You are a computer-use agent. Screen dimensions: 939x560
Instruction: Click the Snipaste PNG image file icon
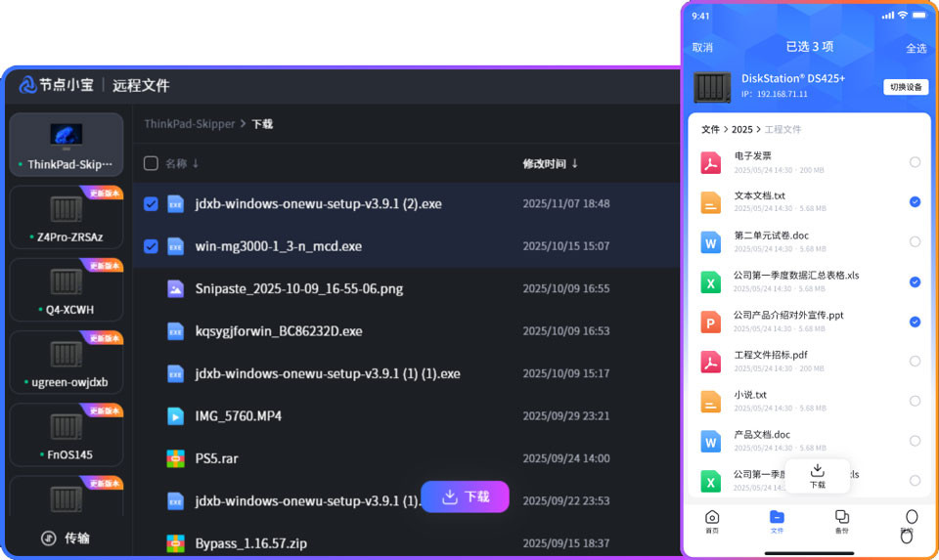click(x=175, y=289)
